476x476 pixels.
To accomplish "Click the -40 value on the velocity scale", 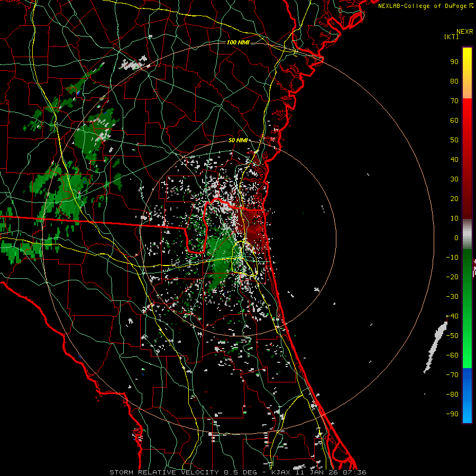I will pyautogui.click(x=452, y=316).
